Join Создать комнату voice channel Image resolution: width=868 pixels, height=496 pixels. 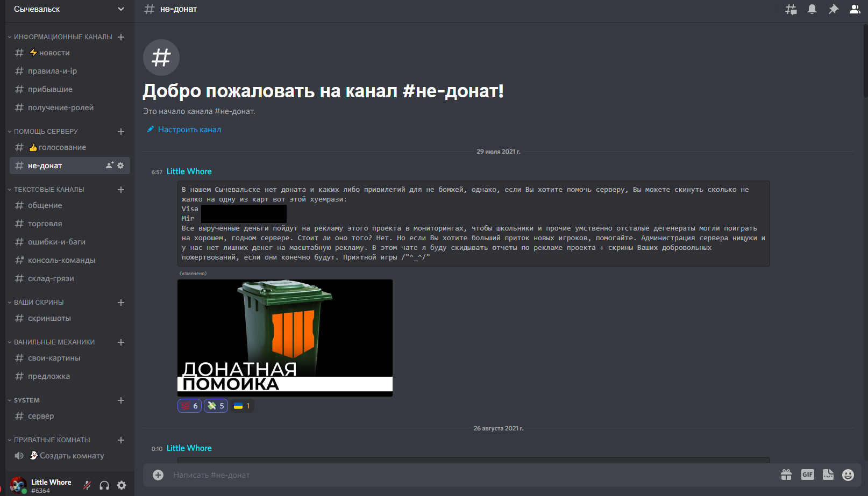coord(70,456)
